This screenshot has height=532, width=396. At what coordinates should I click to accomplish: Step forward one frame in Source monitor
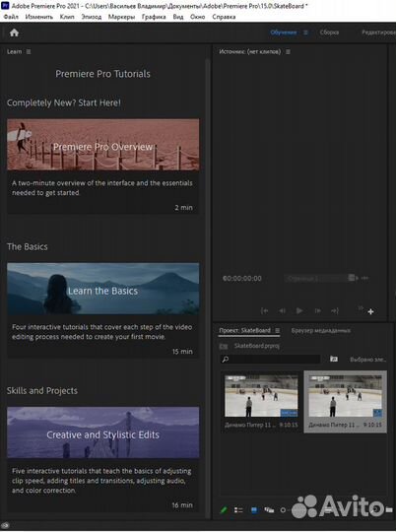[317, 310]
